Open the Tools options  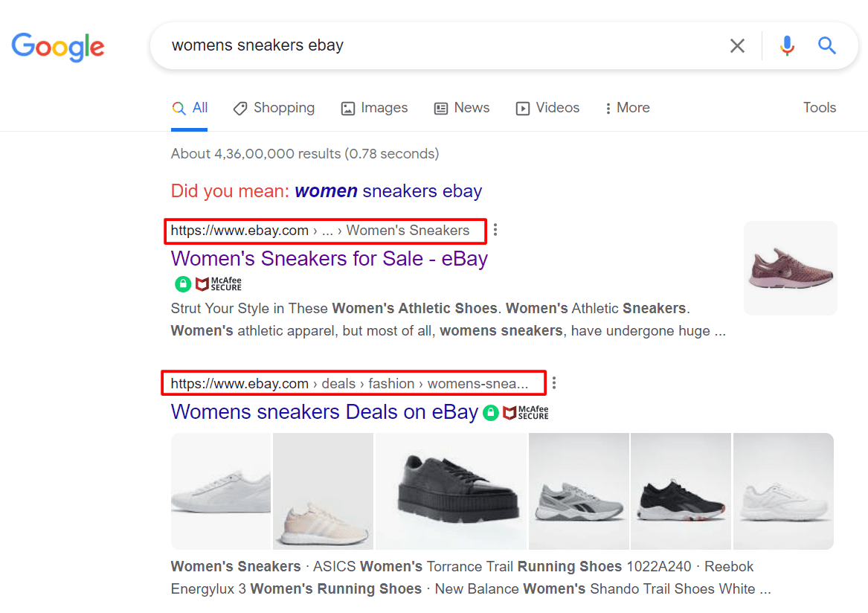pyautogui.click(x=819, y=108)
